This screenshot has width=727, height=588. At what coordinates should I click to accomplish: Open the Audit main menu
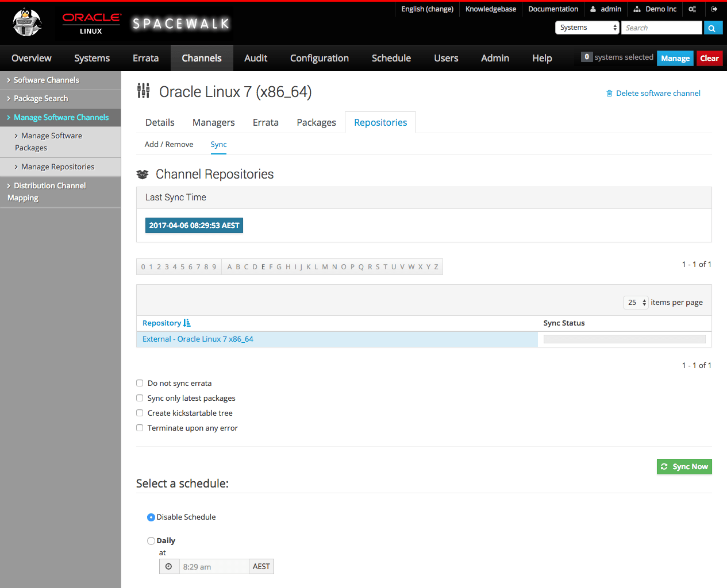point(256,58)
